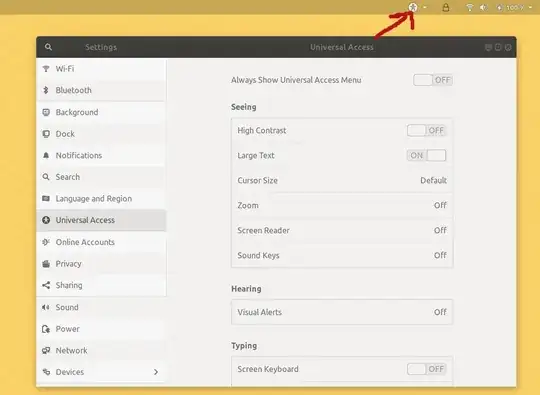Open the Visual Alerts row under Hearing
540x395 pixels.
pyautogui.click(x=342, y=312)
